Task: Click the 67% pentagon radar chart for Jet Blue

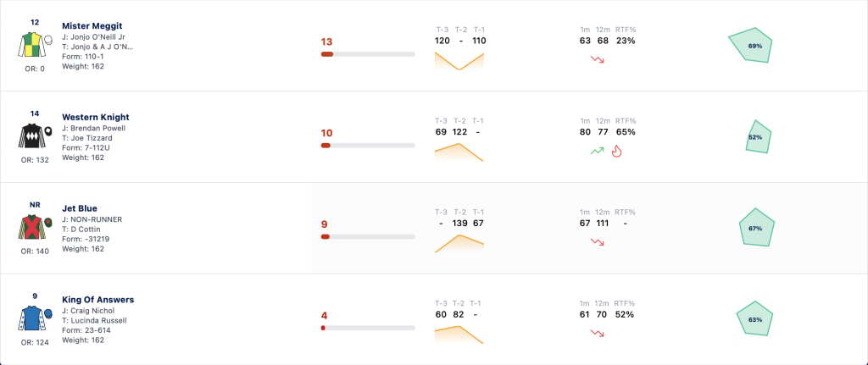Action: (757, 227)
